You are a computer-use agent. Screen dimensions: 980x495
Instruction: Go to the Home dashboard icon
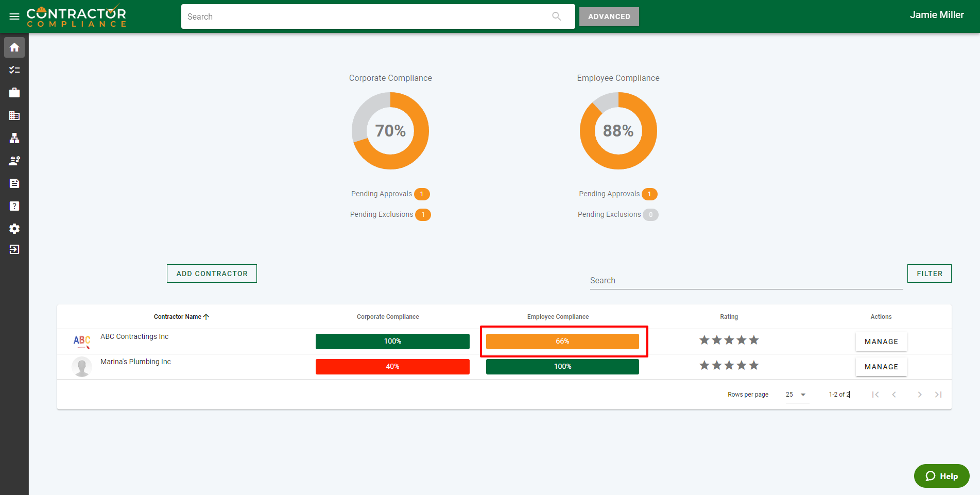coord(14,47)
